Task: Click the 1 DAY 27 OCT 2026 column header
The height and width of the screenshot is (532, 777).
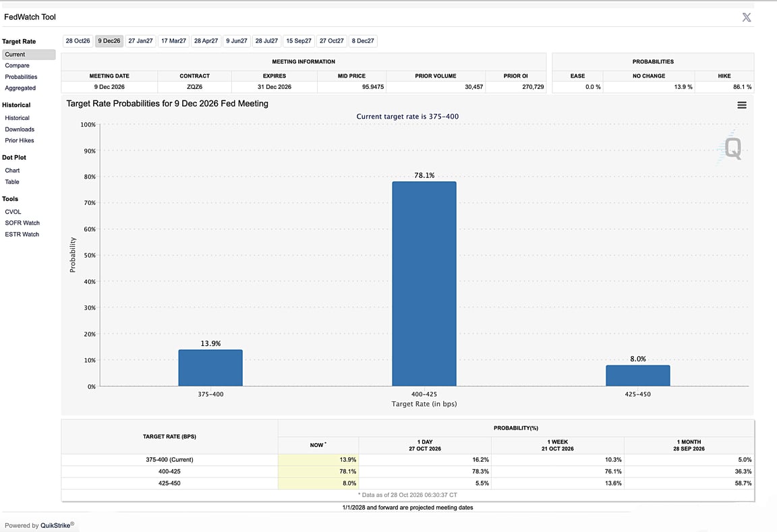Action: [425, 445]
